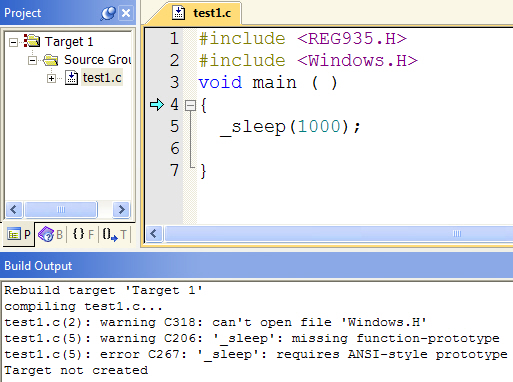Click the 'compiling test1.c...' output line
The image size is (513, 382).
coord(83,306)
